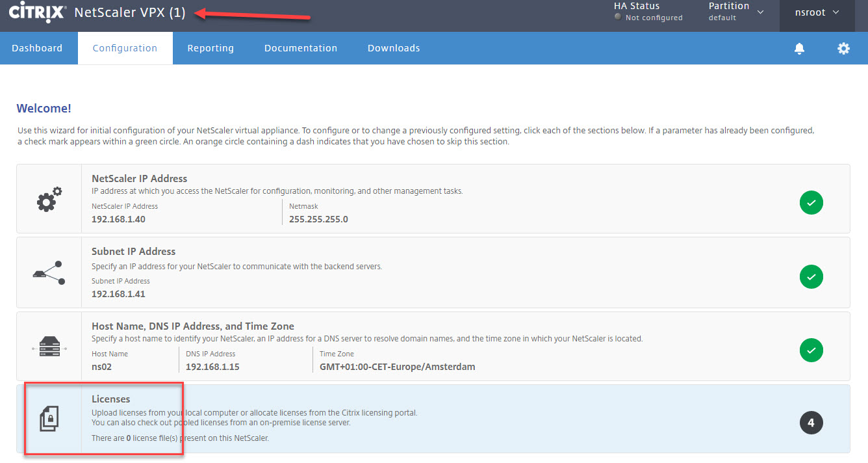Open the Reporting tab

pos(211,48)
